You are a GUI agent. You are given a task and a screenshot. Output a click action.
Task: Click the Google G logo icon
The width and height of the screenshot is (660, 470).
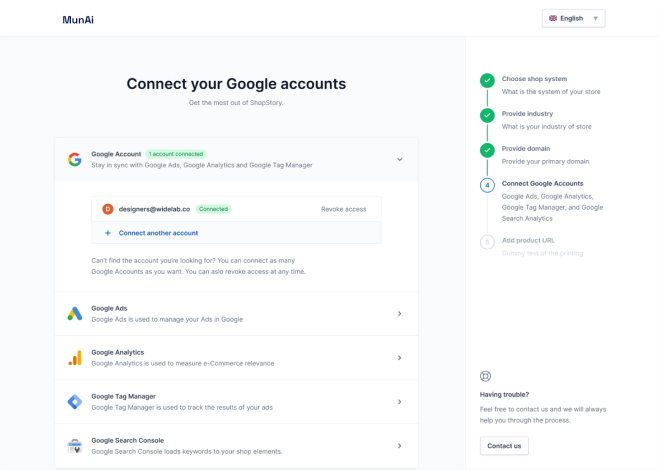pyautogui.click(x=74, y=159)
